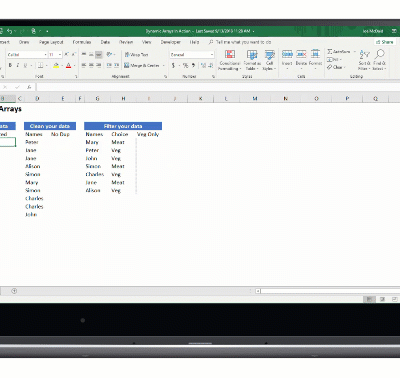Open Sort & Filter menu
This screenshot has width=400, height=378.
click(365, 60)
